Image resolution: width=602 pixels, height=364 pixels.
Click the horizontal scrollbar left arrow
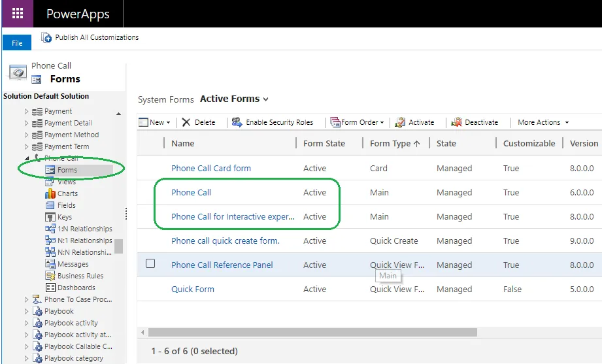142,332
